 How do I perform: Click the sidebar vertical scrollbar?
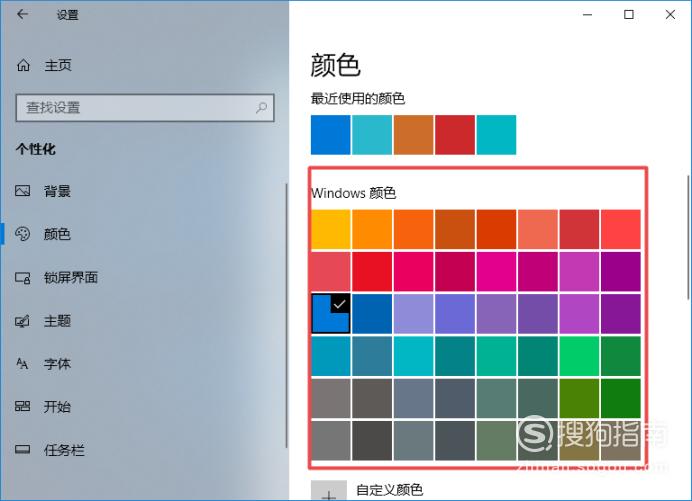coord(286,316)
